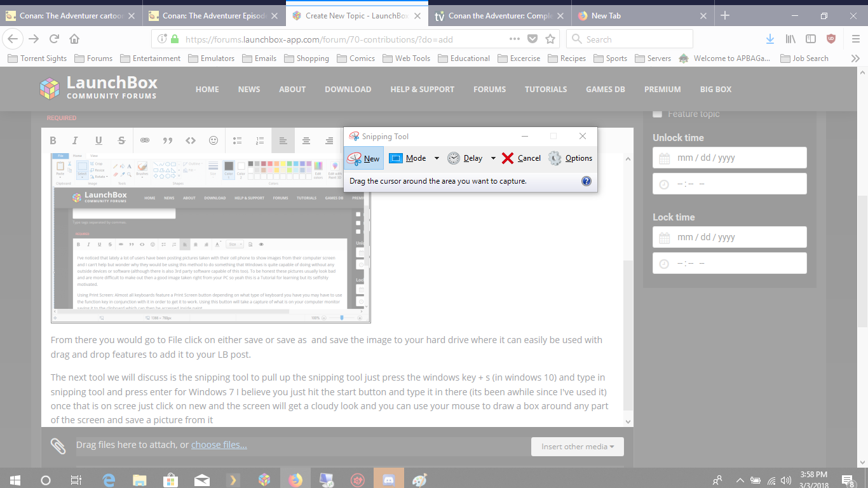Open Snipping Tool Options
The height and width of the screenshot is (488, 868).
point(570,158)
